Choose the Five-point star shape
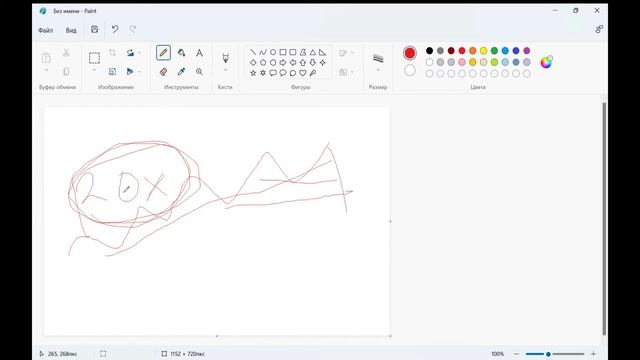 click(x=253, y=73)
